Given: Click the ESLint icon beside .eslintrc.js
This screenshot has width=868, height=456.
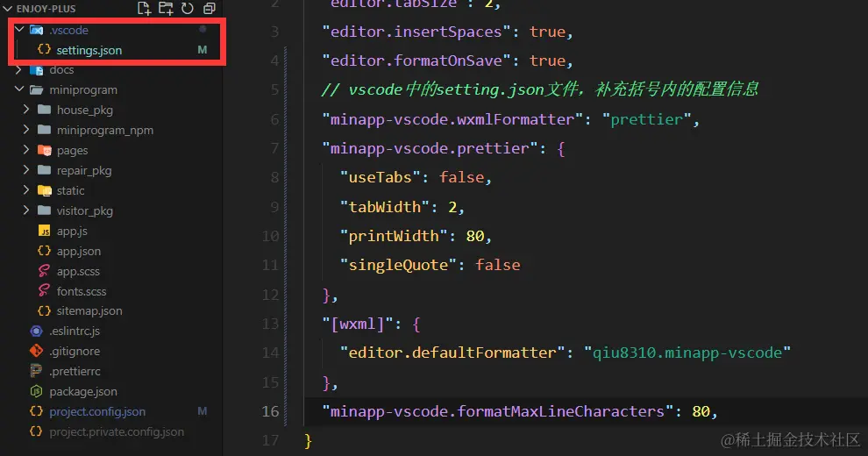Looking at the screenshot, I should click(36, 331).
